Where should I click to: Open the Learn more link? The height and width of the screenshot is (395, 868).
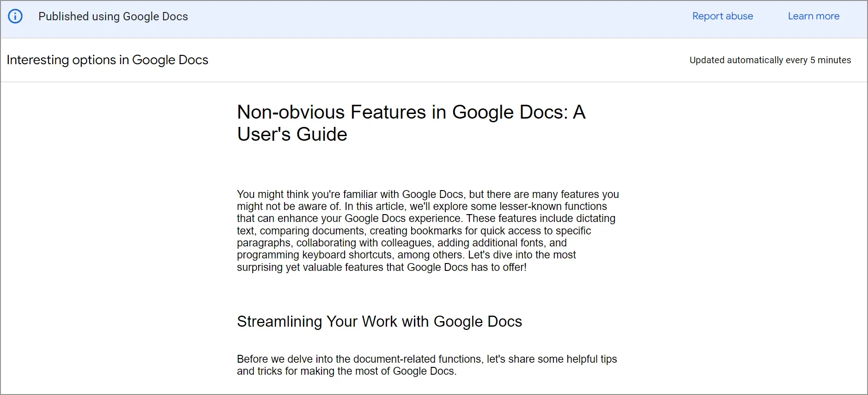click(813, 16)
